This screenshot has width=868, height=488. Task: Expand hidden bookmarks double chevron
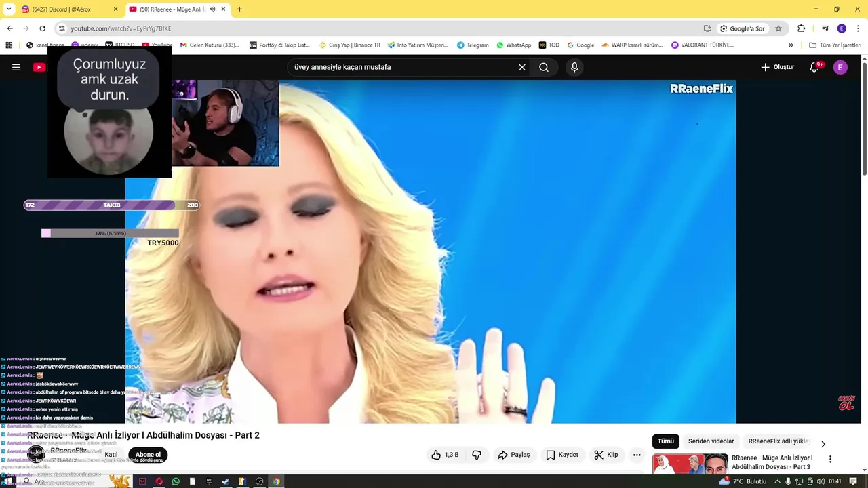(791, 45)
